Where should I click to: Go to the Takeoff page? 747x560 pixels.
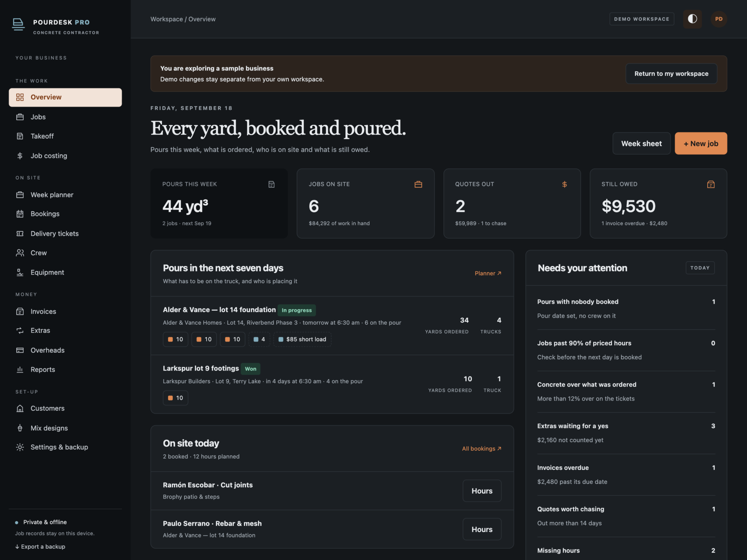tap(65, 136)
